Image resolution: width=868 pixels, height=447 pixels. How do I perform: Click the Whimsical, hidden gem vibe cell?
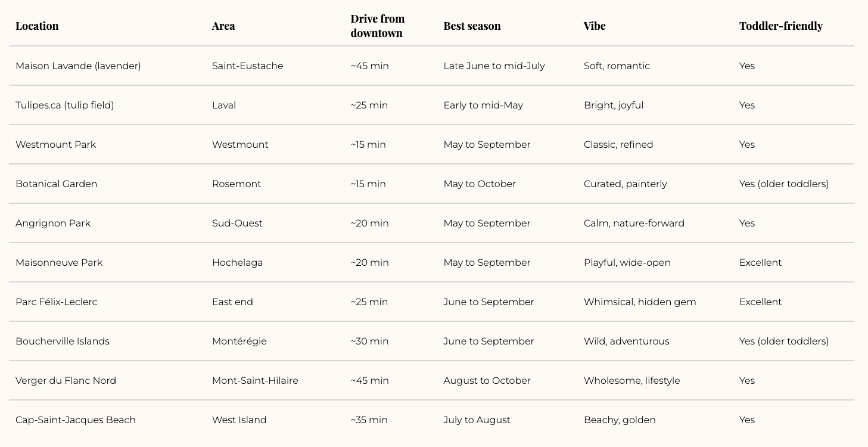point(640,302)
